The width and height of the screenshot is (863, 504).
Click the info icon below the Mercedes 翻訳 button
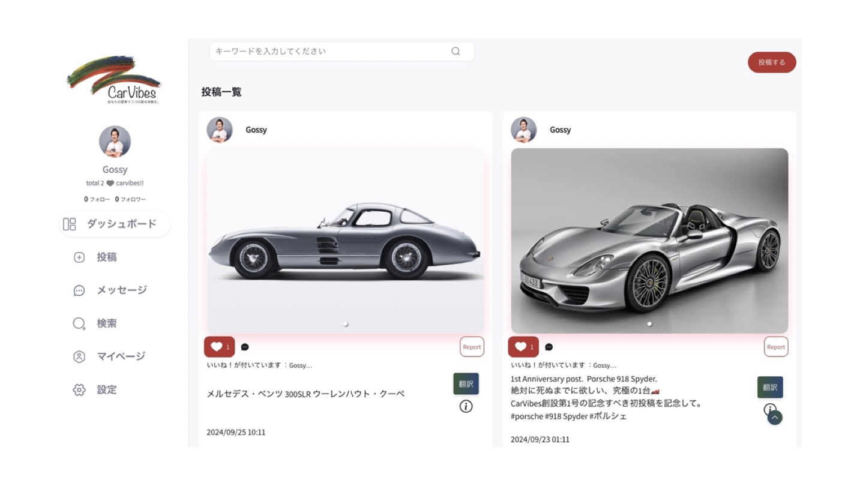465,406
